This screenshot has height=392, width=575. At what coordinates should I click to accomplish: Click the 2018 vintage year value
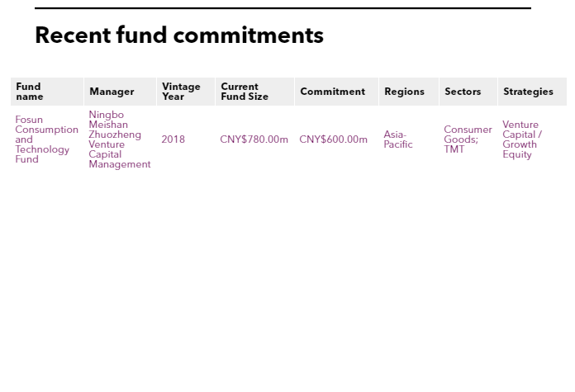[x=173, y=139]
